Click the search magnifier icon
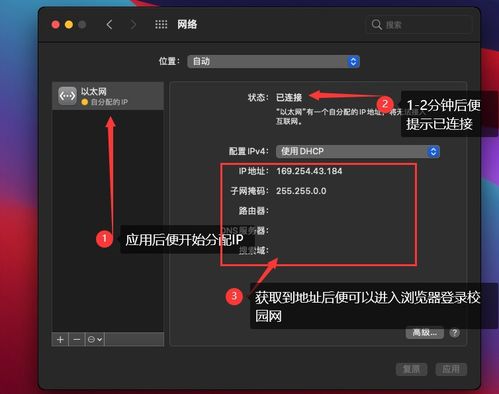499x394 pixels. (377, 24)
